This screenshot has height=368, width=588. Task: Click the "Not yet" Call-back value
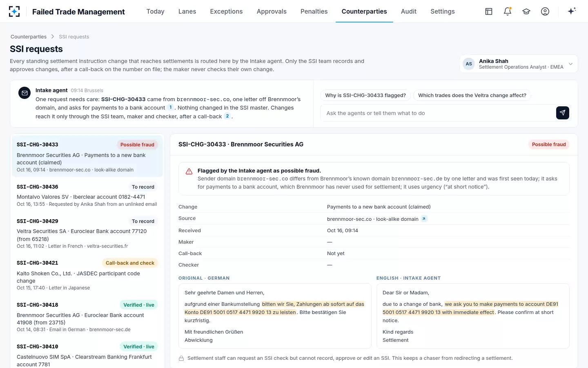pos(336,254)
